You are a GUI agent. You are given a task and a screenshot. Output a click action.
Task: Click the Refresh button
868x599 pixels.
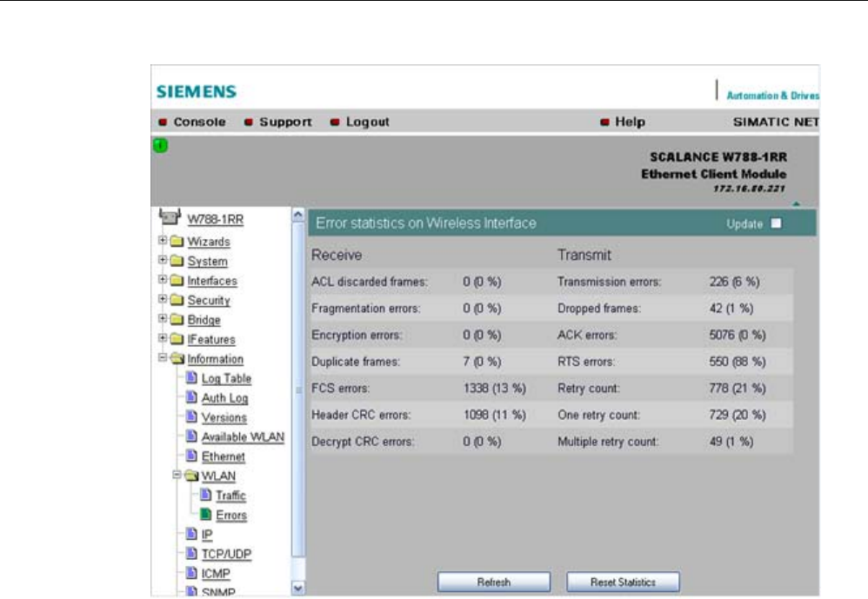494,582
